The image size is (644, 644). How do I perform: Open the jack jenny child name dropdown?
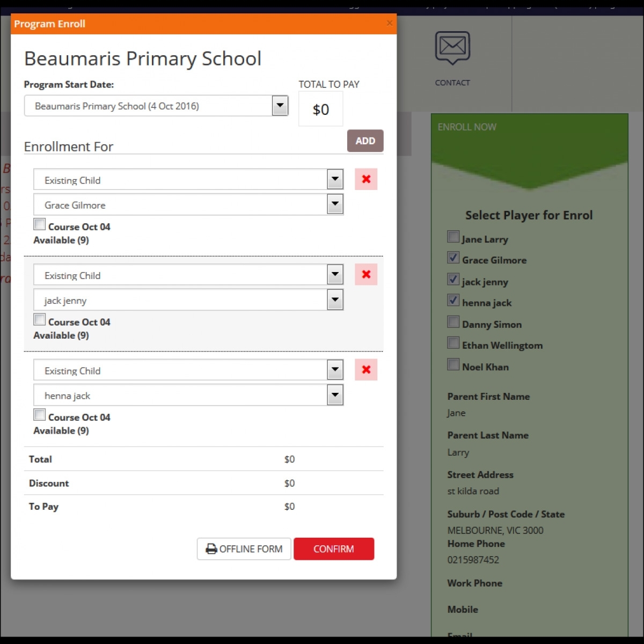335,300
